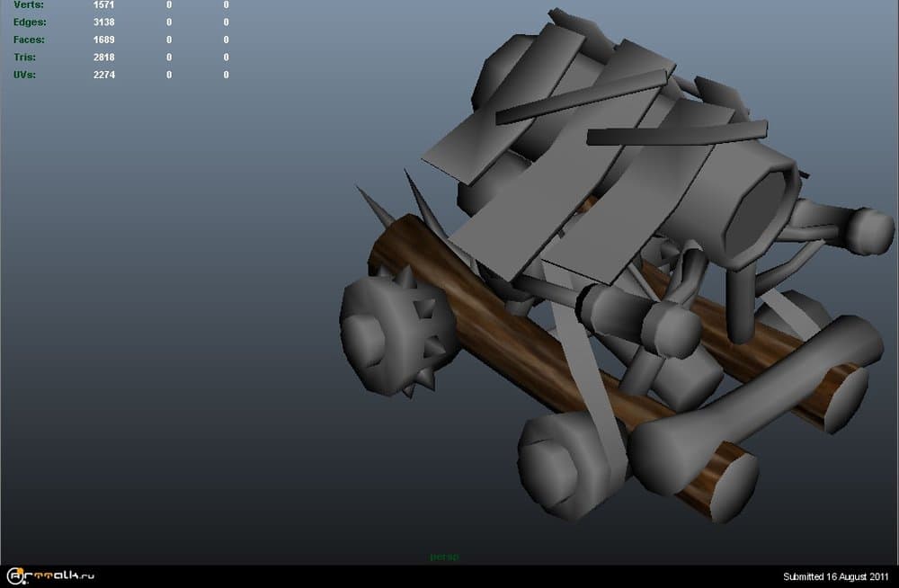Select the Tris heads-up display label

[24, 57]
